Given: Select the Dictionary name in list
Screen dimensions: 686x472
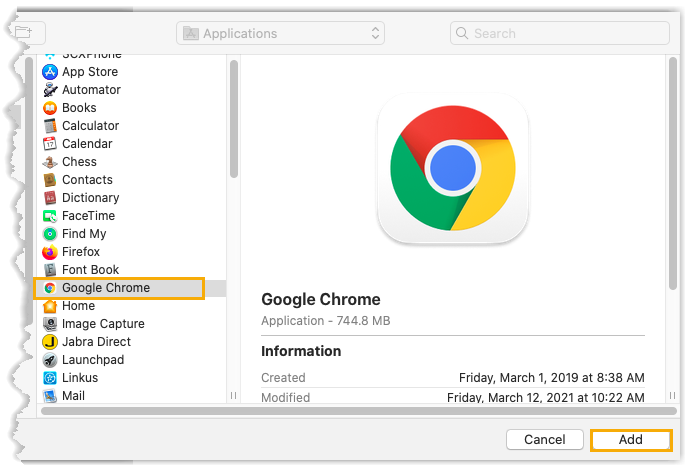Looking at the screenshot, I should click(91, 198).
